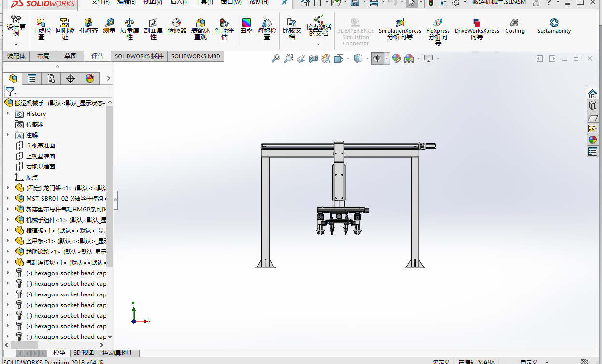Open the SOLIDWORKS MBD tab
Image resolution: width=602 pixels, height=364 pixels.
point(196,56)
